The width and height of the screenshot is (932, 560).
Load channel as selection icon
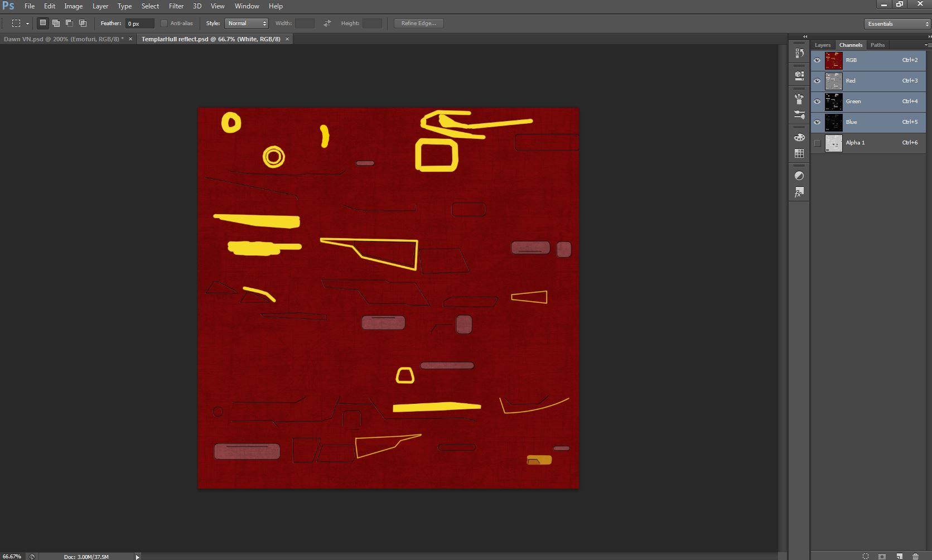click(x=866, y=556)
